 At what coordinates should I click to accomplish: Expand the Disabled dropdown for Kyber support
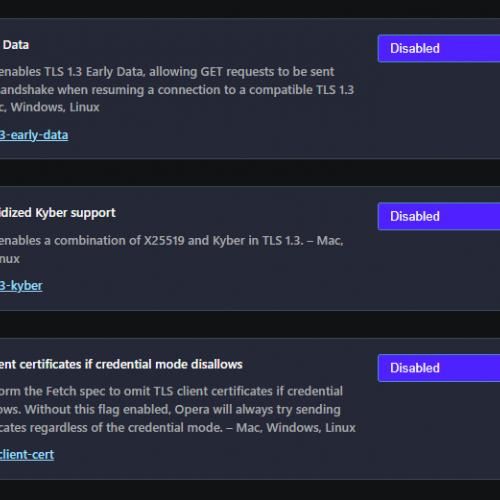439,216
